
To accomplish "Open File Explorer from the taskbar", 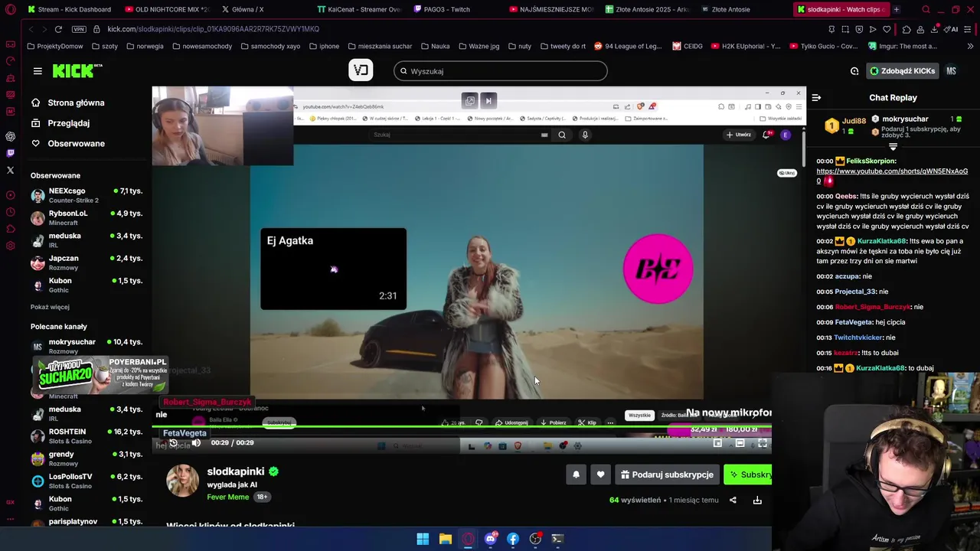I will tap(445, 539).
